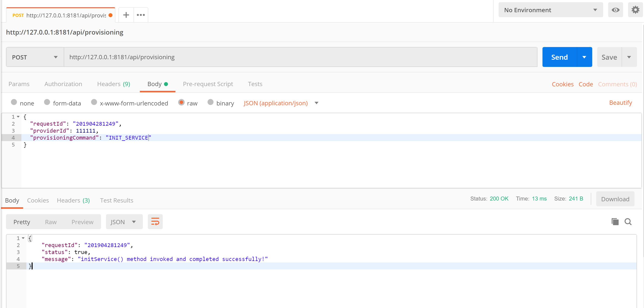Click the Send button
Viewport: 644px width, 308px height.
[x=559, y=57]
